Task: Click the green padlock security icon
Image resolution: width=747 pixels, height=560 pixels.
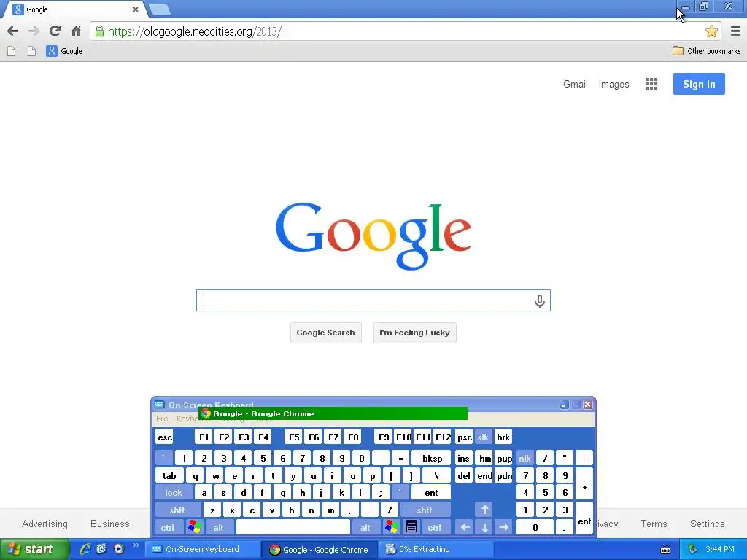Action: [x=99, y=31]
